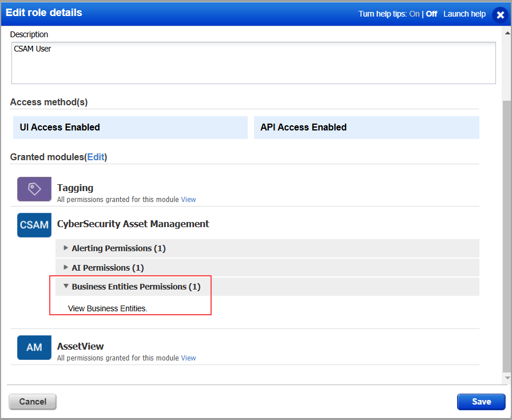The height and width of the screenshot is (420, 512).
Task: Click the AssetView module title
Action: [80, 346]
